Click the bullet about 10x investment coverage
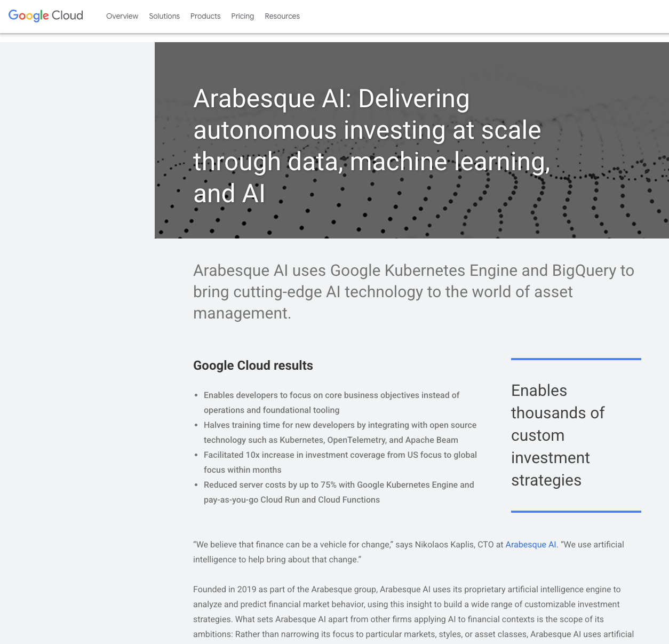 coord(340,462)
